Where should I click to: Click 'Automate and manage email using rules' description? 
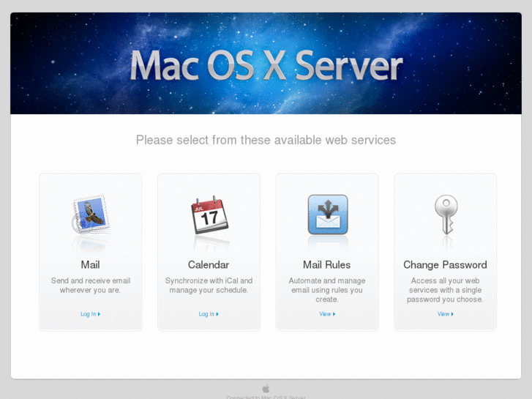click(326, 290)
